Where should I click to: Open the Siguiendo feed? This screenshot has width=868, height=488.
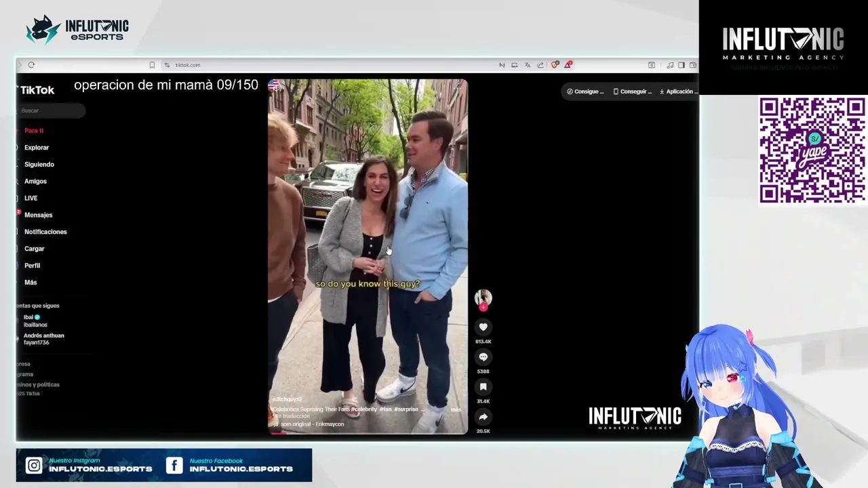click(x=39, y=165)
